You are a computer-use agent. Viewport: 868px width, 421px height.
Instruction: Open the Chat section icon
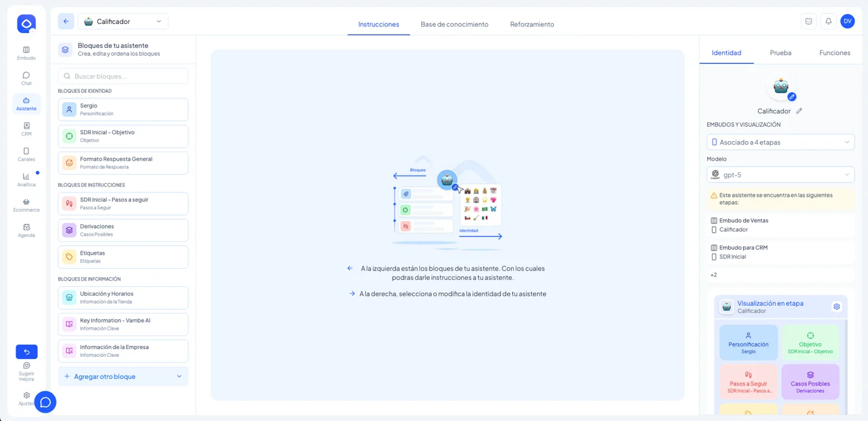(26, 78)
